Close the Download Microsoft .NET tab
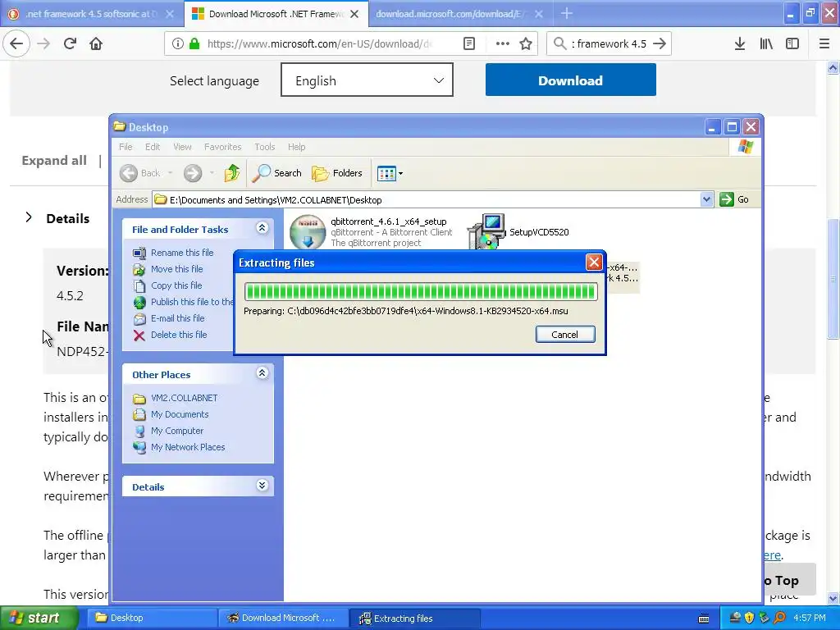Image resolution: width=840 pixels, height=630 pixels. pos(354,14)
